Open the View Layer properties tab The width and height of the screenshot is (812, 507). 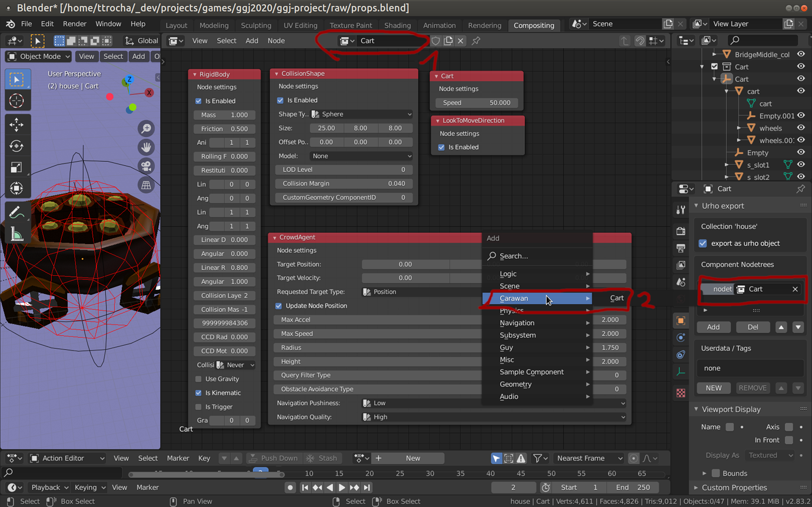[681, 265]
